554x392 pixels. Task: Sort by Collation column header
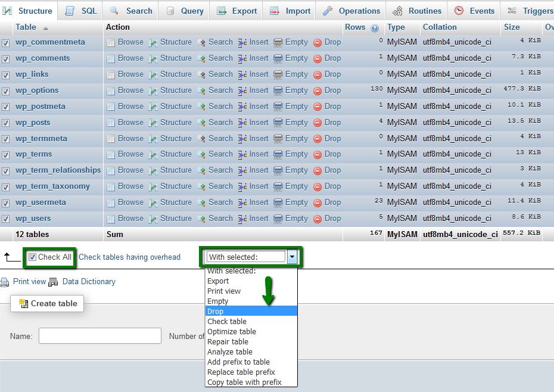click(440, 27)
